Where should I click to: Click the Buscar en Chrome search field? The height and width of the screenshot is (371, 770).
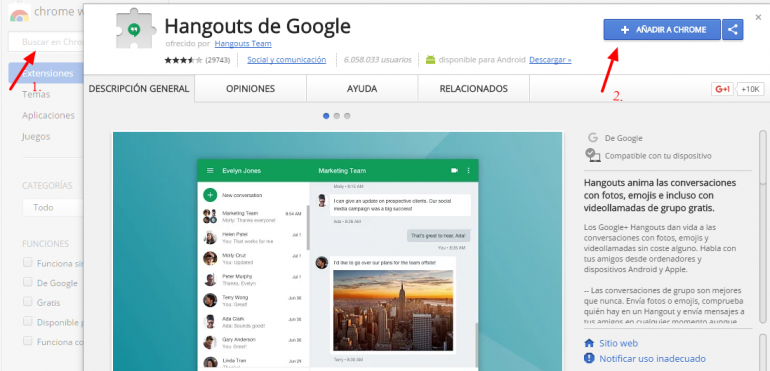coord(46,42)
